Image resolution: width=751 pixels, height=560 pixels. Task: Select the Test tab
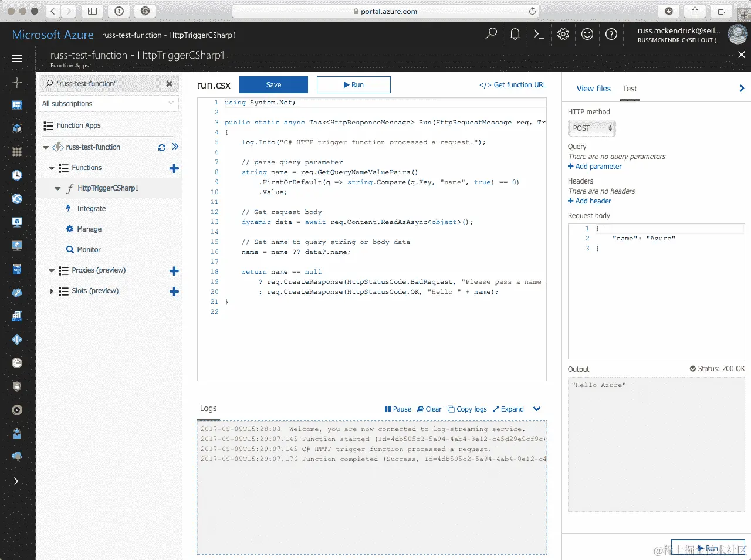click(630, 89)
